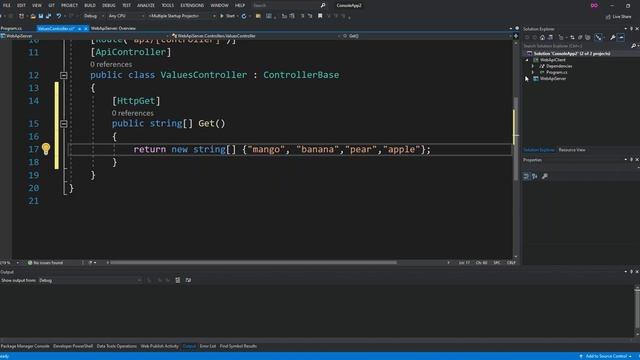
Task: Open the Get() member navigation dropdown
Action: [426, 36]
